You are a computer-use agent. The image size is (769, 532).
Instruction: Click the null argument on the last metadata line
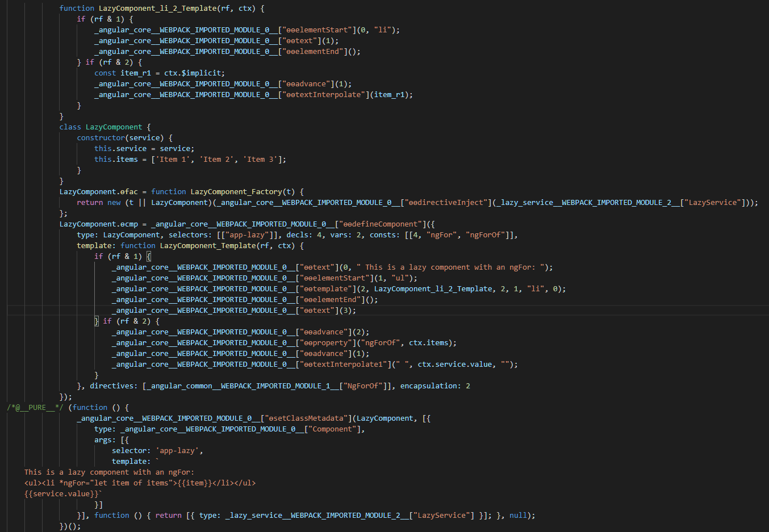[x=520, y=515]
